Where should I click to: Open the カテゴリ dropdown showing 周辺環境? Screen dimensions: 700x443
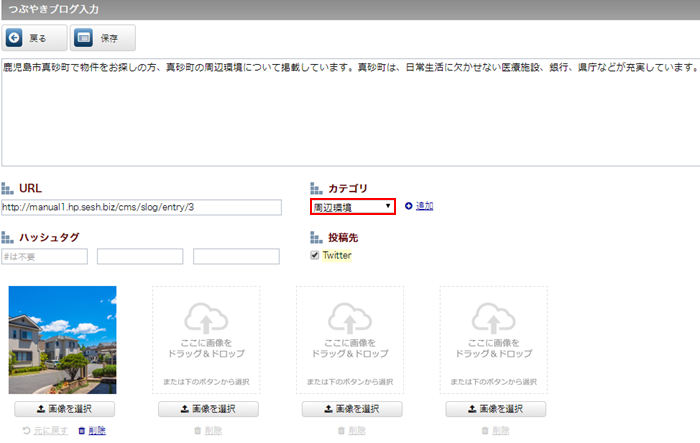pos(352,207)
